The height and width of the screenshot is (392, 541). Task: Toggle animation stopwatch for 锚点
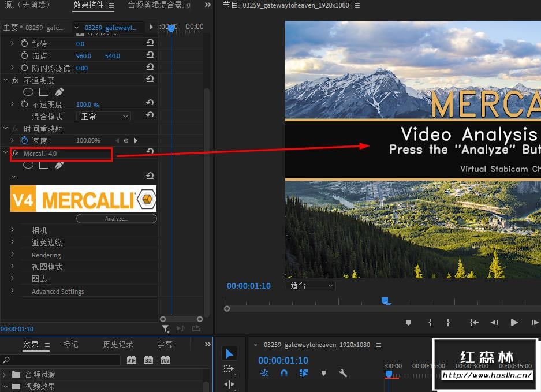[24, 55]
